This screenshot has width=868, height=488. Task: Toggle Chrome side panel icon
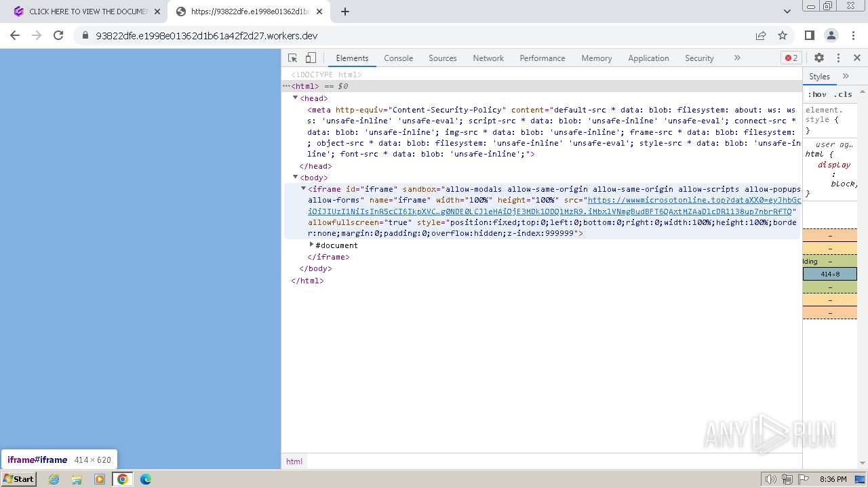click(810, 35)
